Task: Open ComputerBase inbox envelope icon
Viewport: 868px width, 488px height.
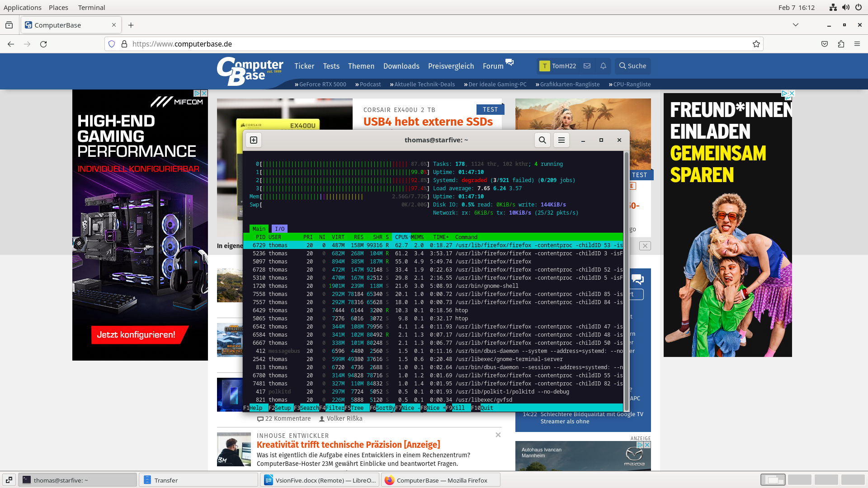Action: click(587, 66)
